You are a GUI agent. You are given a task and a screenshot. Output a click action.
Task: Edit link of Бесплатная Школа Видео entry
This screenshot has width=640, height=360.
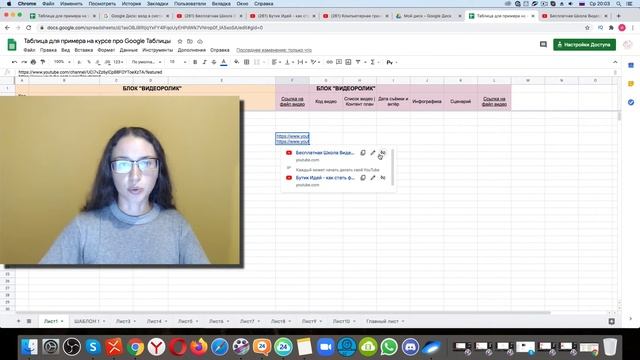[x=373, y=153]
